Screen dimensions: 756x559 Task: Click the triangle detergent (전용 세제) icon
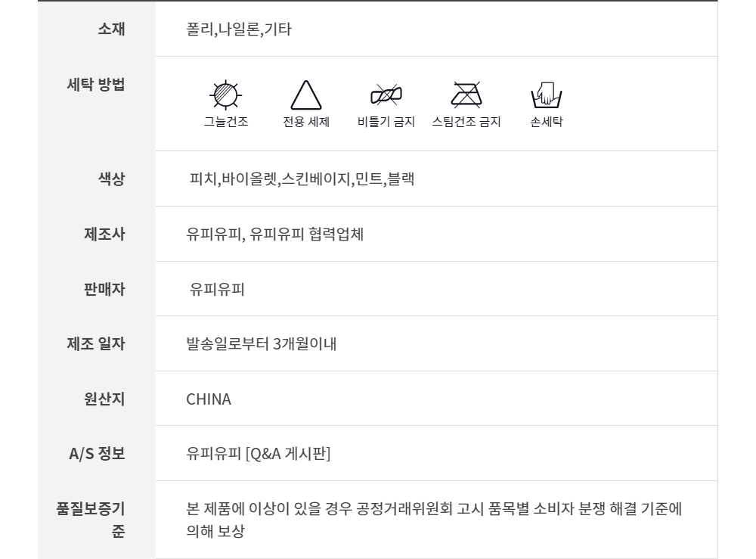pos(306,95)
